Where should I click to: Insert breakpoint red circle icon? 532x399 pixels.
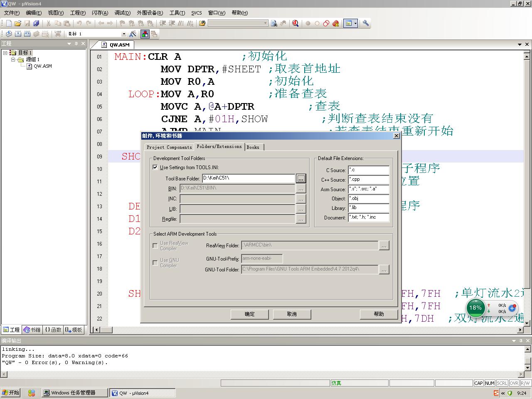[x=308, y=23]
